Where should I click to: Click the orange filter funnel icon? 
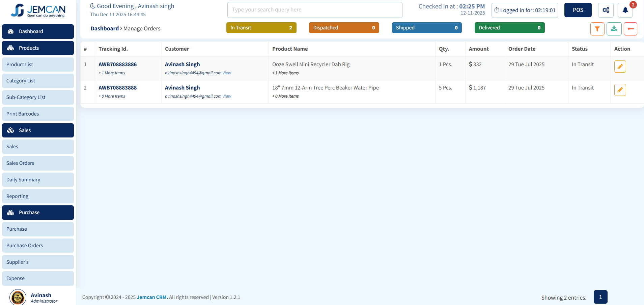[597, 29]
